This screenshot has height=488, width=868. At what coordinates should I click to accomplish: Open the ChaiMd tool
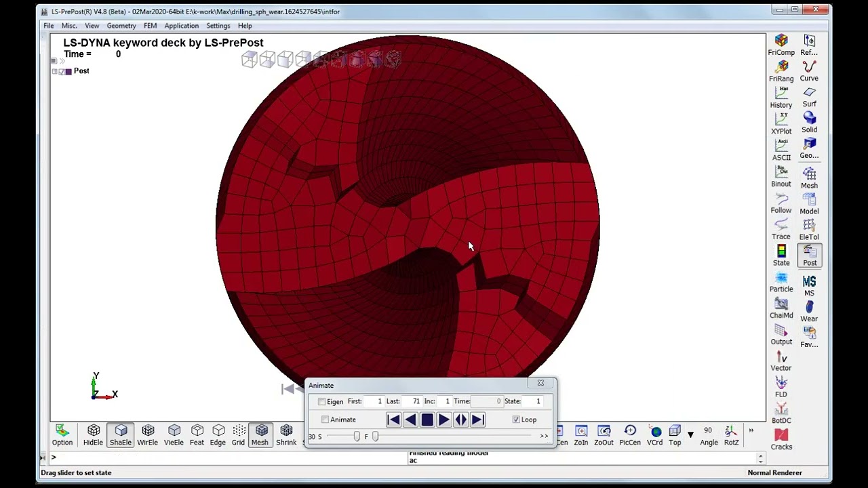coord(781,308)
